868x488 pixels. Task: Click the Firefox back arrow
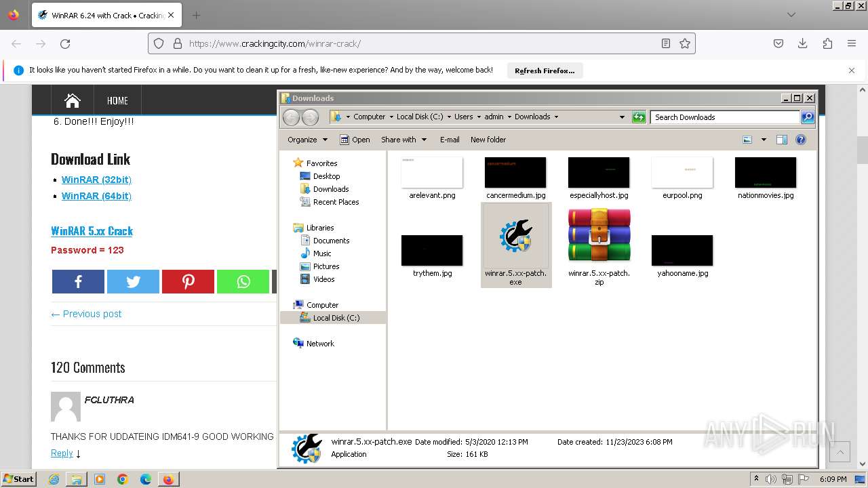(16, 43)
